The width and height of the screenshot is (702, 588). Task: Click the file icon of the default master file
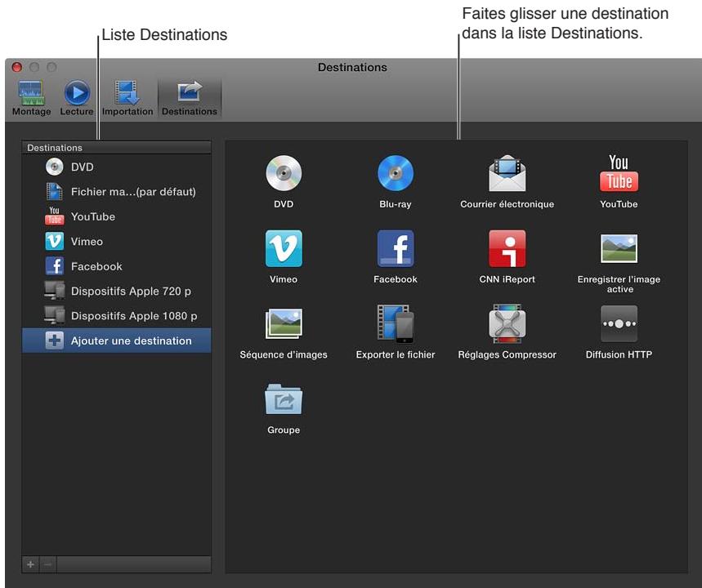(x=54, y=192)
